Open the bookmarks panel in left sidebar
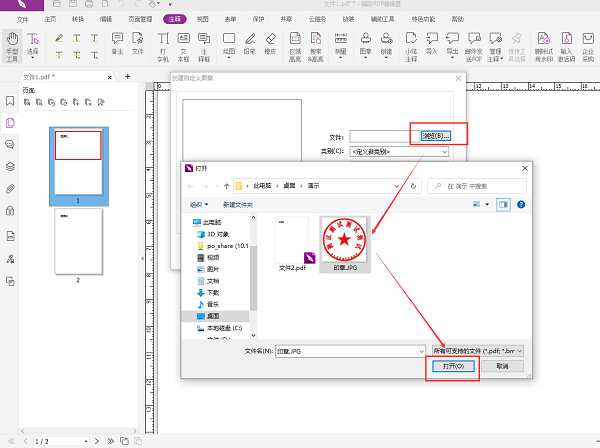Image resolution: width=600 pixels, height=448 pixels. pos(10,101)
